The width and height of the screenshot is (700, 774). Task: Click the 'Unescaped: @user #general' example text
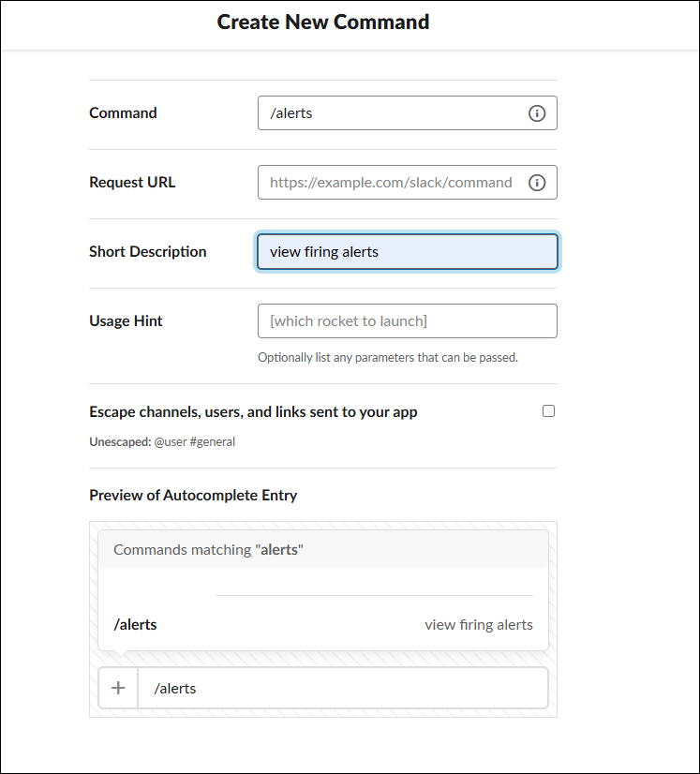click(x=162, y=441)
